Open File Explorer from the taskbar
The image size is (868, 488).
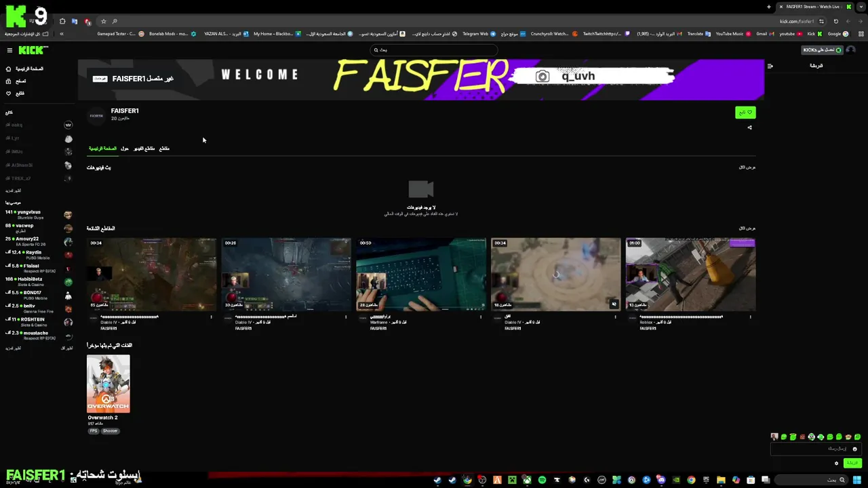click(x=721, y=480)
